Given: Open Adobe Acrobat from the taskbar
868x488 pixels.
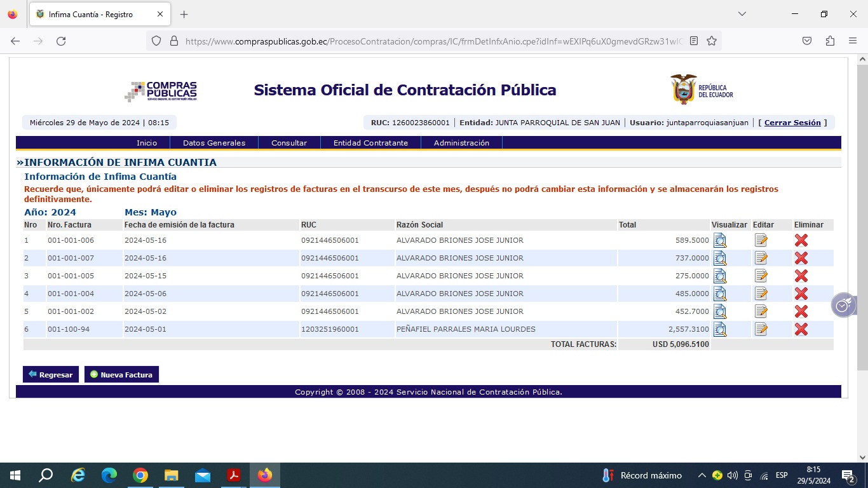Looking at the screenshot, I should pyautogui.click(x=234, y=475).
